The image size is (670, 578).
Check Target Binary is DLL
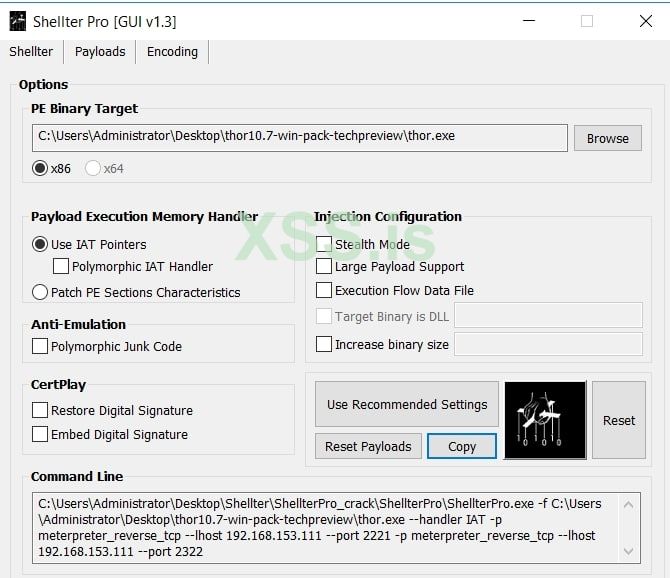[x=324, y=316]
